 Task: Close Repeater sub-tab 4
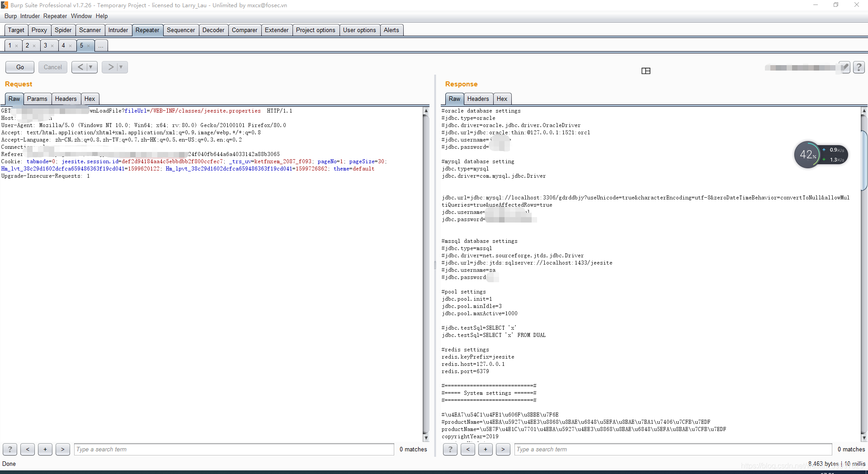tap(71, 46)
